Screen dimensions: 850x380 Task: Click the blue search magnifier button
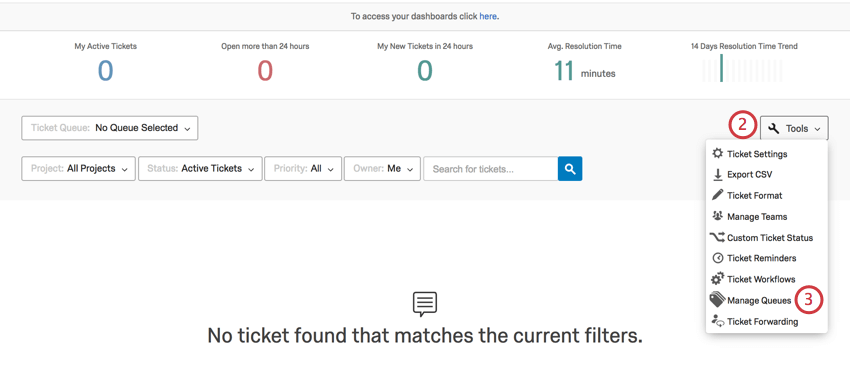coord(570,169)
